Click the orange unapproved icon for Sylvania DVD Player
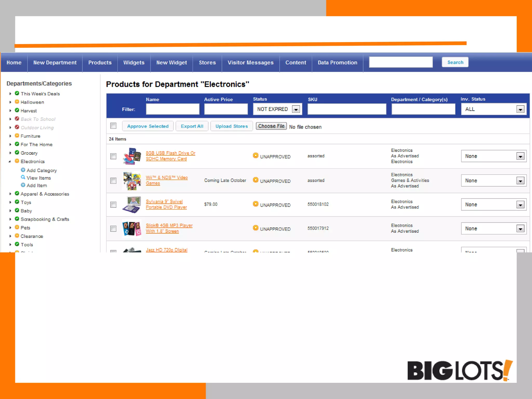This screenshot has width=532, height=399. 255,204
